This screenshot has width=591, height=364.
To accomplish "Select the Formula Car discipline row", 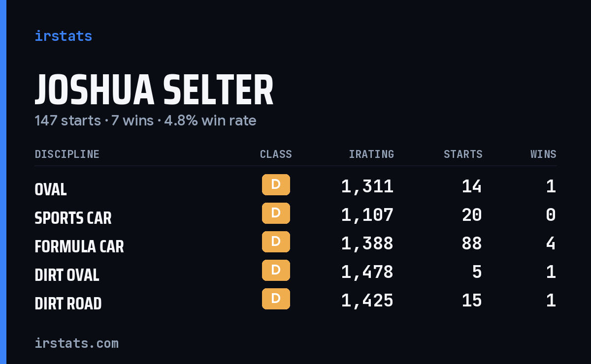I will [295, 243].
